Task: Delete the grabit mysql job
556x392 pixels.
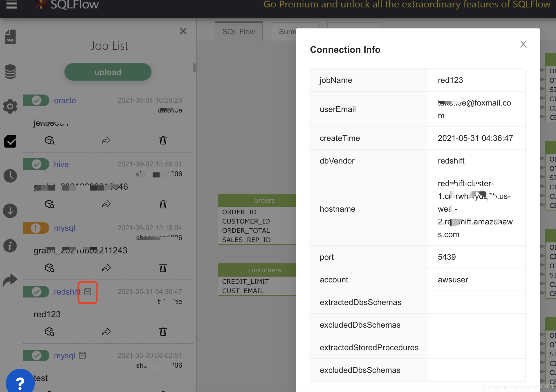Action: pyautogui.click(x=163, y=268)
